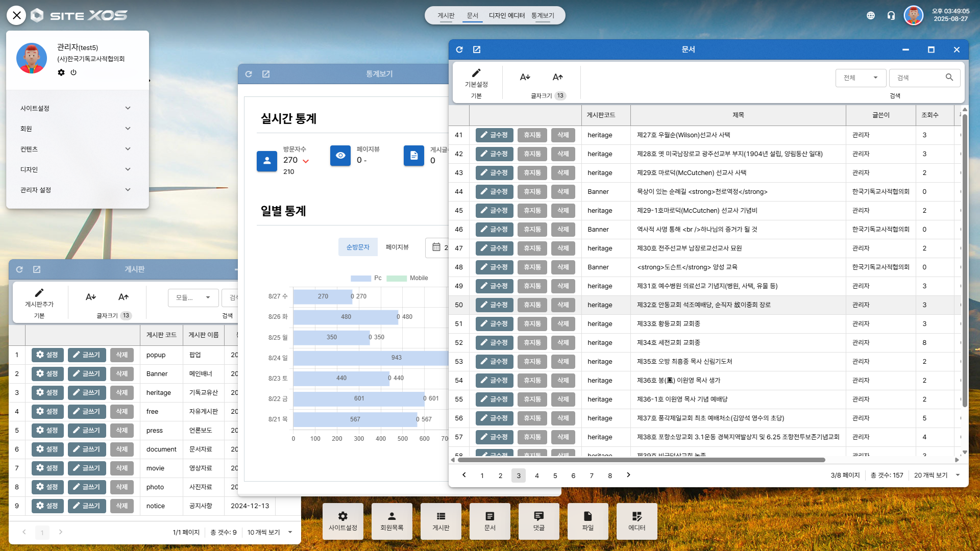Open the language globe icon
980x551 pixels.
pos(871,15)
